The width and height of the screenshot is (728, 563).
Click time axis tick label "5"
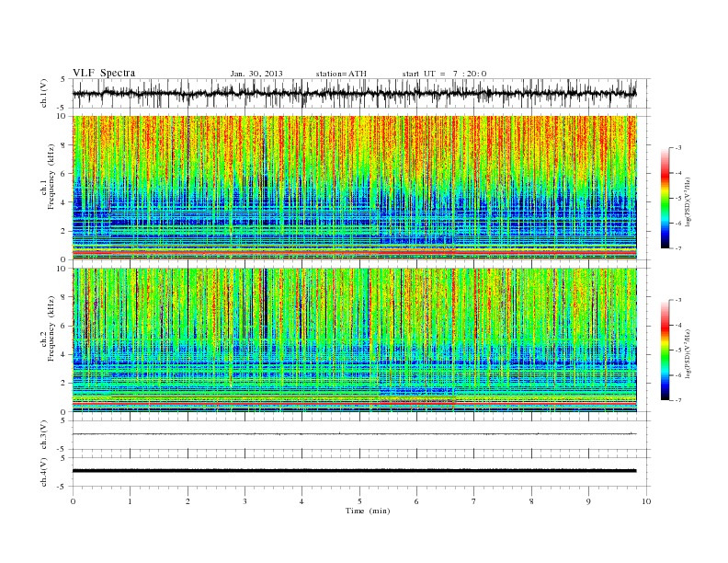pyautogui.click(x=359, y=501)
